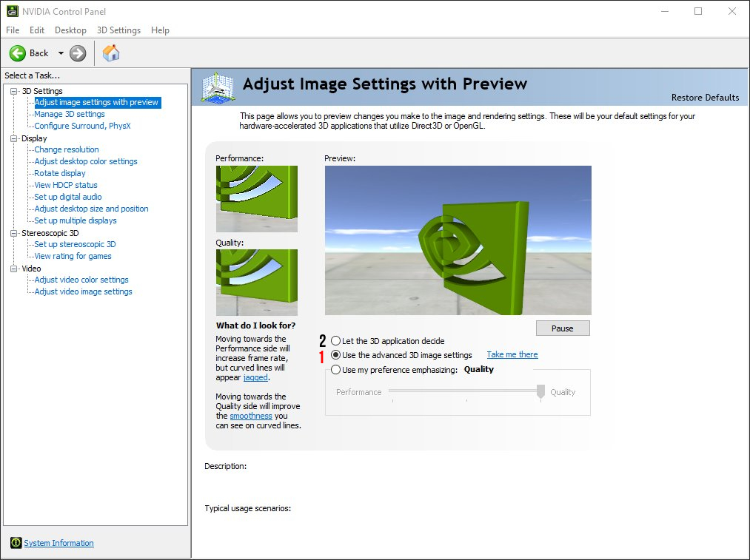Go to the Home page icon

(x=111, y=53)
